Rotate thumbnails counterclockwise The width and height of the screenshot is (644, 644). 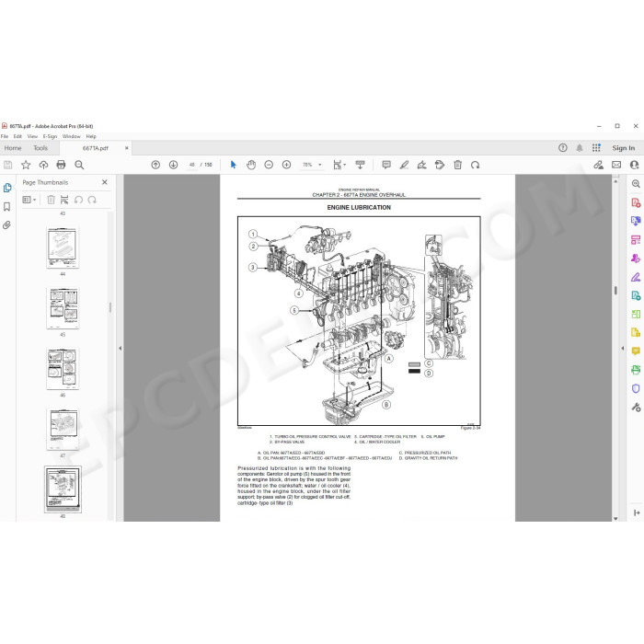(x=78, y=200)
